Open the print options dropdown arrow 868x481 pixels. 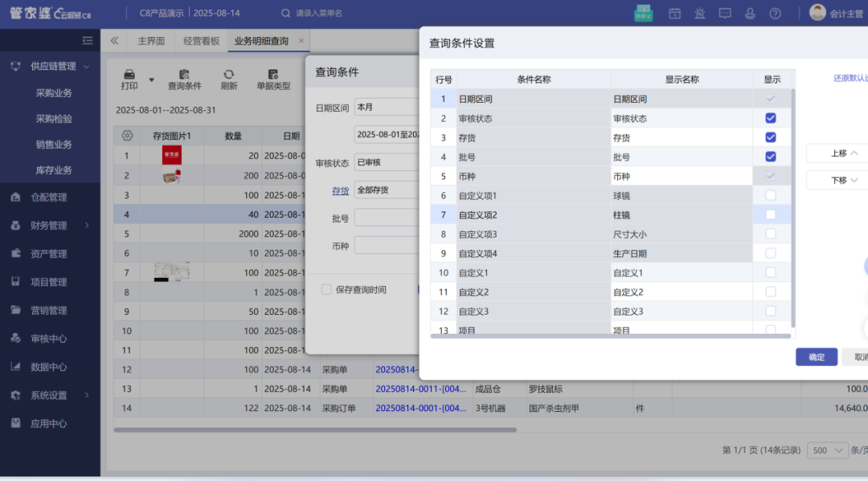[151, 80]
